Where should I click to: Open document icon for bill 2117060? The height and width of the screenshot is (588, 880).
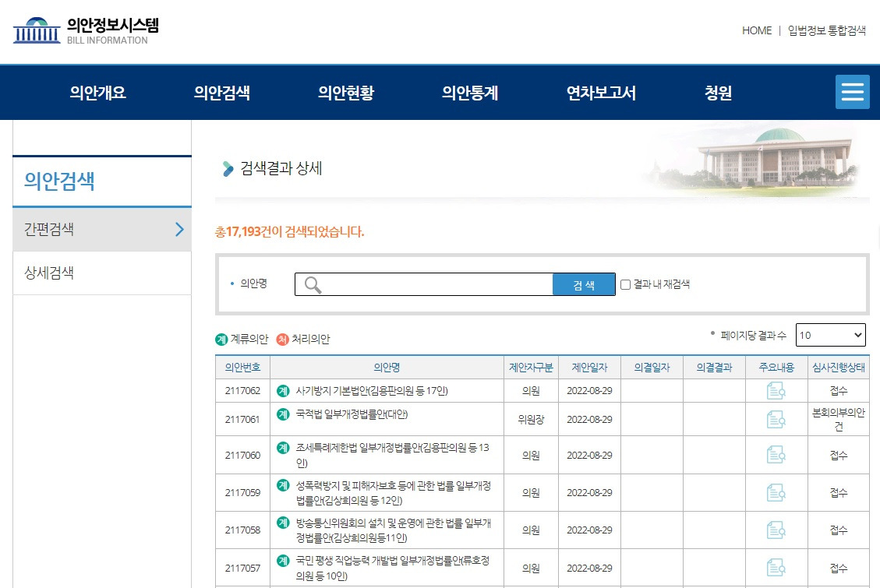[x=776, y=455]
